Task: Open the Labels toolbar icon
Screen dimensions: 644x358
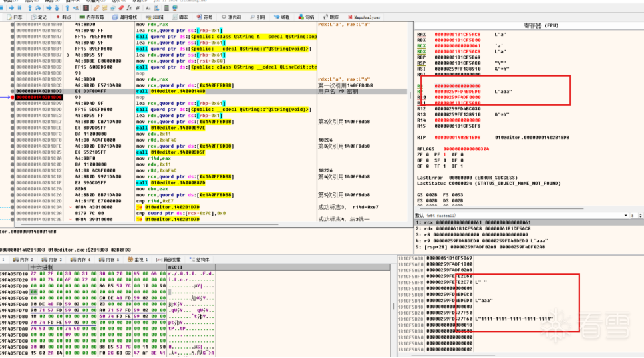Action: (113, 8)
